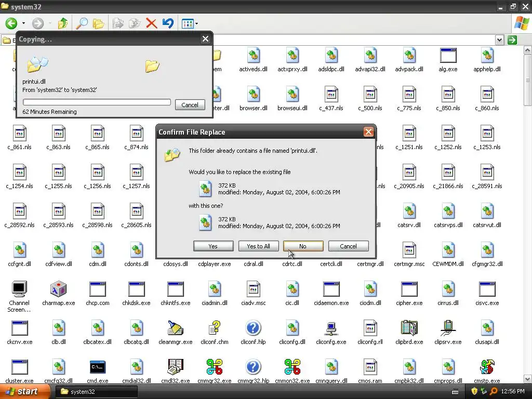Click Yes to replace printui.dll
The height and width of the screenshot is (399, 532).
(213, 246)
